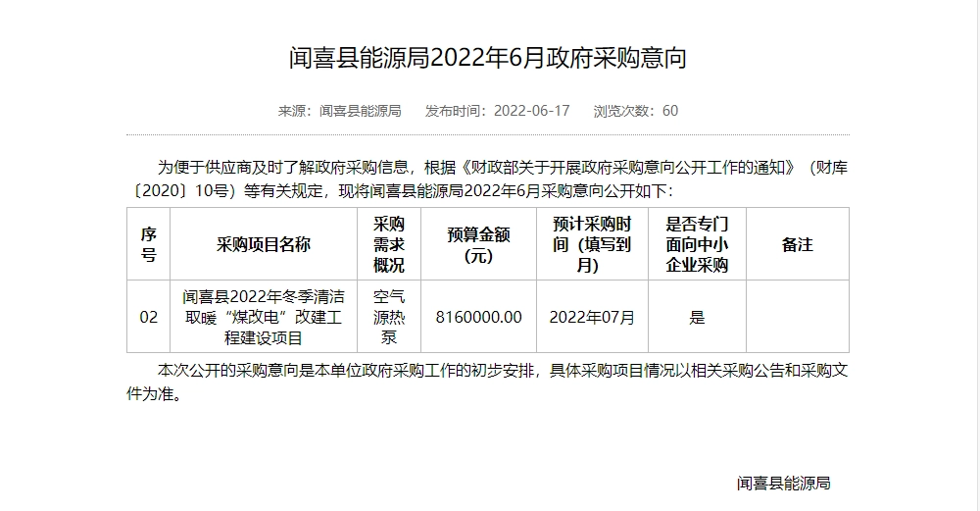
Task: Click the view count 浏览次数：60
Action: click(x=635, y=111)
